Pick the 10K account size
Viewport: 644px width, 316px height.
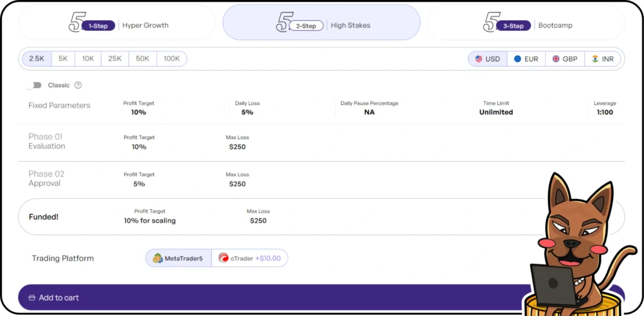click(x=88, y=59)
